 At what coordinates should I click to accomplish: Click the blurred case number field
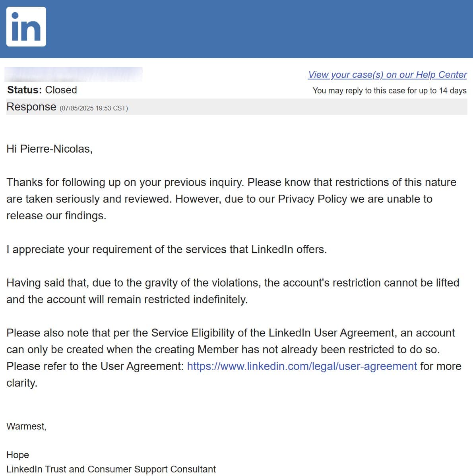point(74,74)
